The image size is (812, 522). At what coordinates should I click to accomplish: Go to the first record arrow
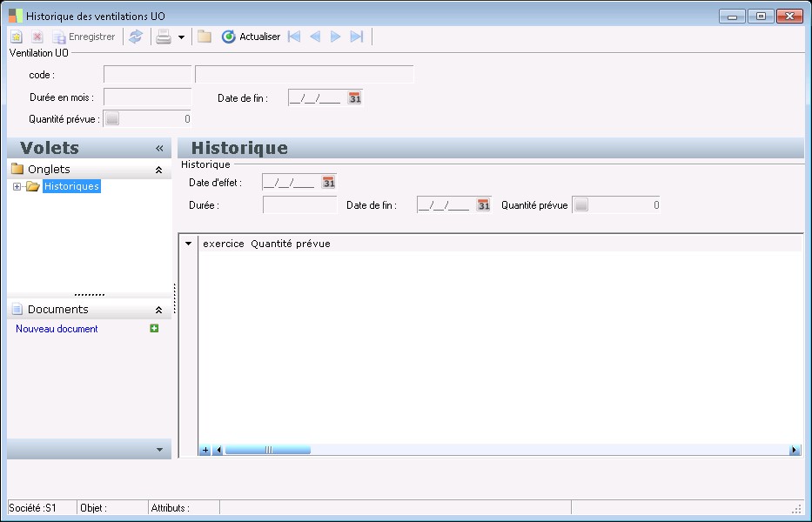[x=294, y=37]
